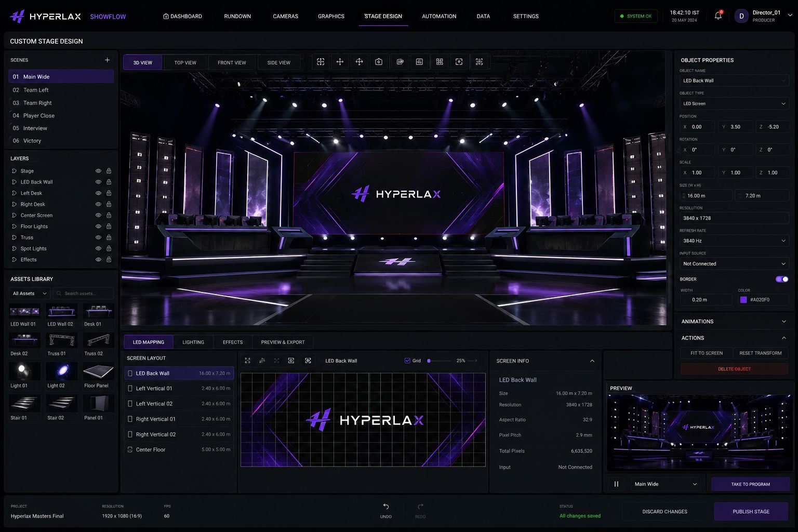Click Take to Program button
The image size is (798, 532).
click(x=750, y=484)
